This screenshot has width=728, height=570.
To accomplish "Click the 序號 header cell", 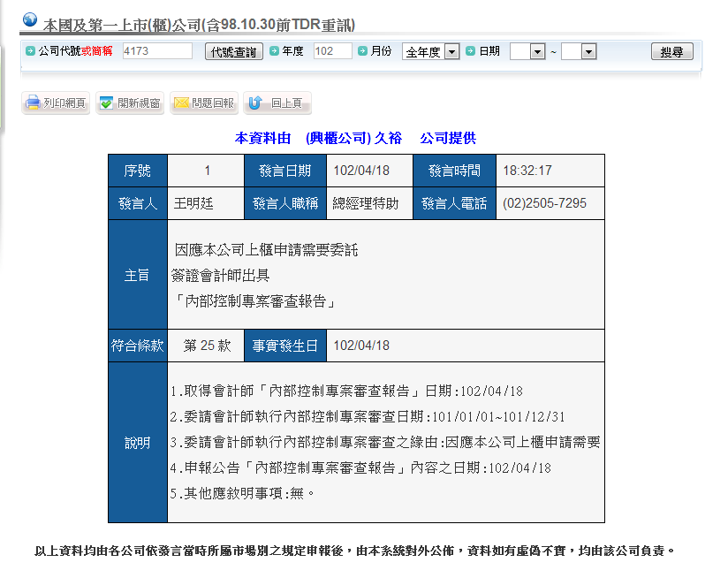I will click(x=138, y=171).
